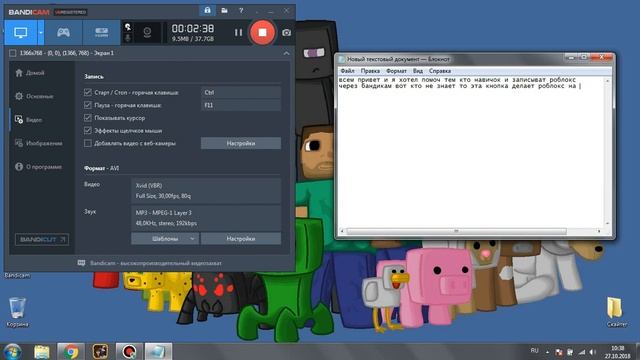Toggle the webcam overlay icon

pos(147,32)
